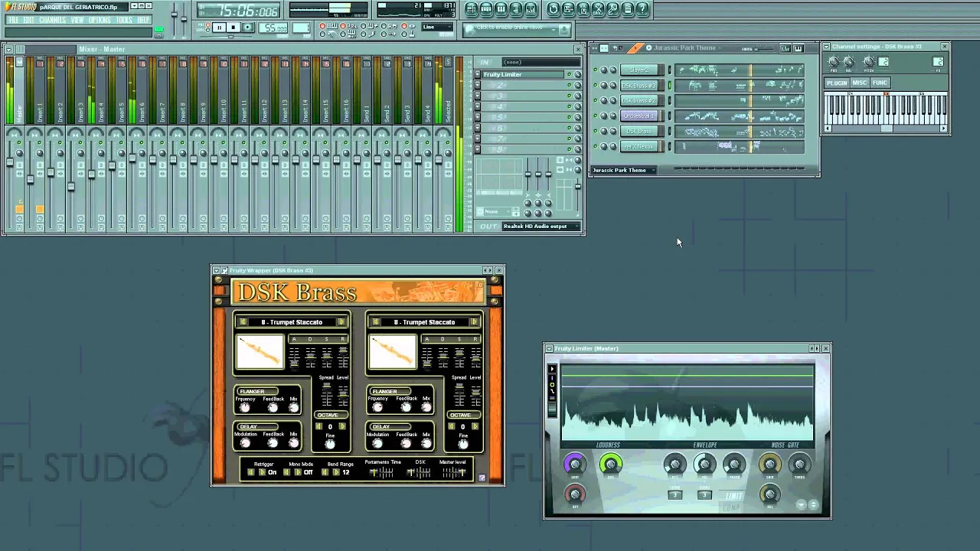Mute the Orchestral 1 channel LED
980x551 pixels.
(x=595, y=116)
